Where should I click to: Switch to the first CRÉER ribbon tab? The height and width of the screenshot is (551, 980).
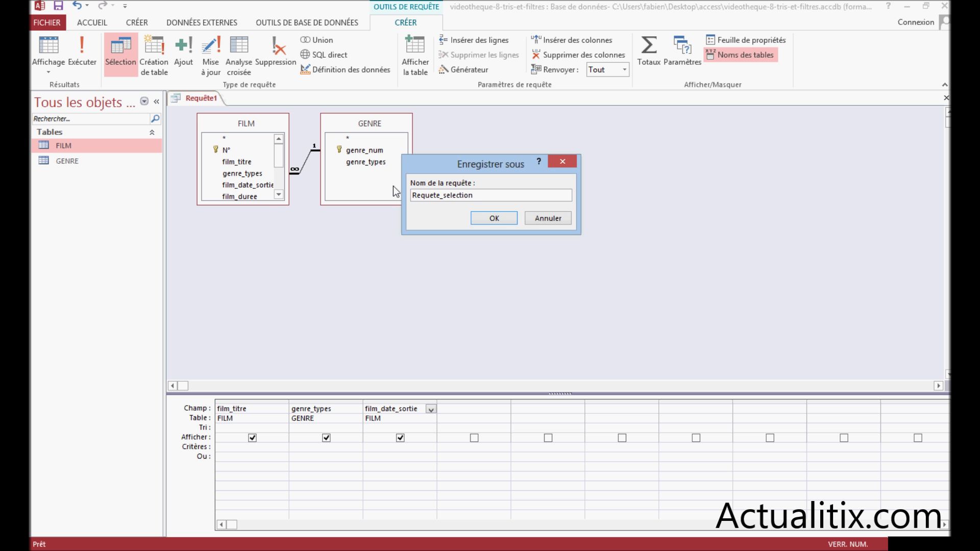(x=137, y=22)
